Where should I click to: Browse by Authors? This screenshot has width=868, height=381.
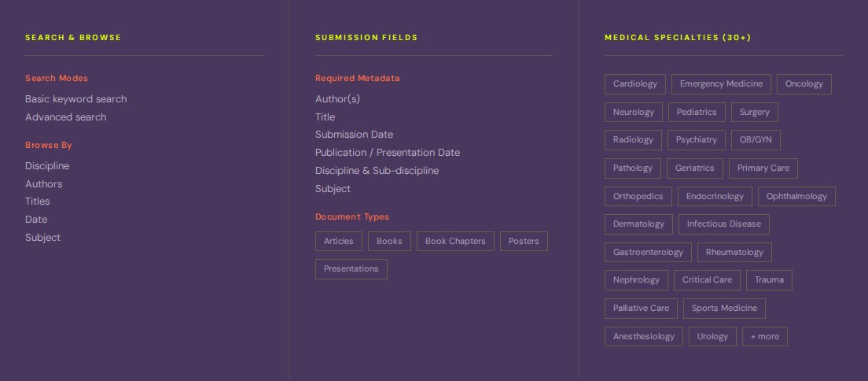click(43, 184)
